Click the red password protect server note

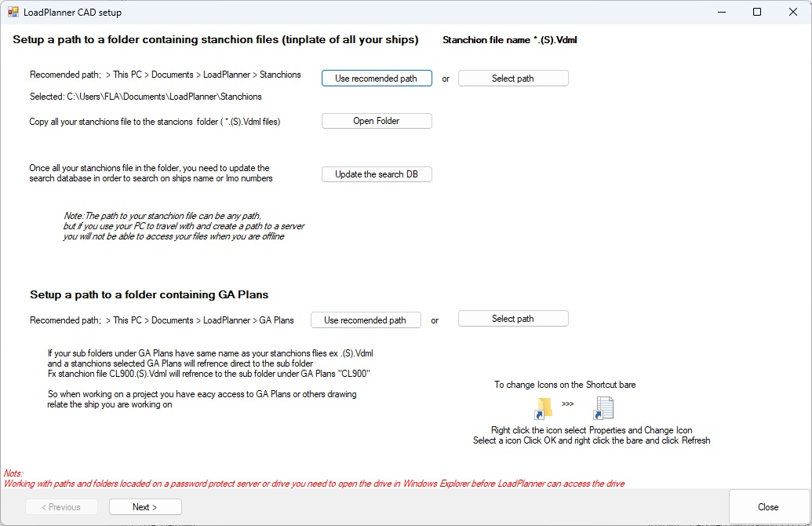point(314,484)
